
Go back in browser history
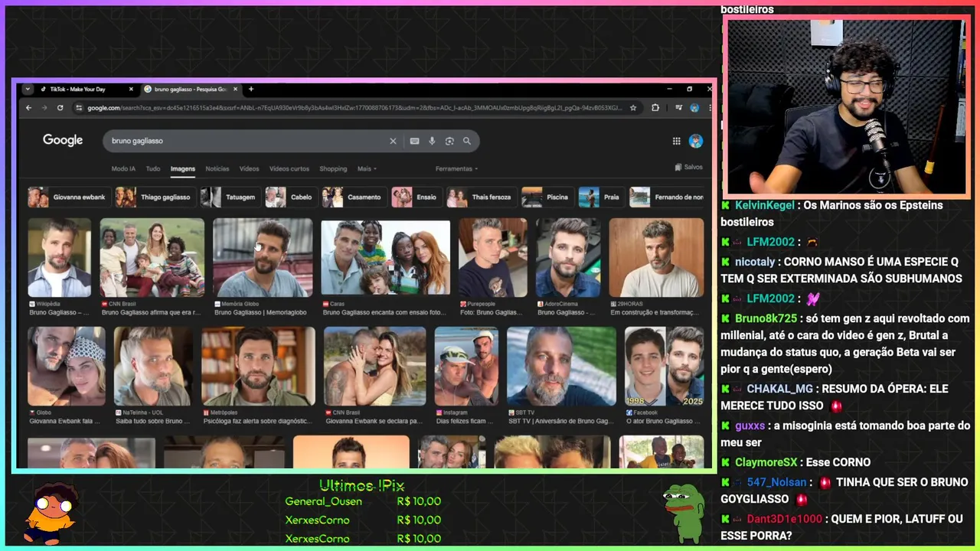point(28,108)
